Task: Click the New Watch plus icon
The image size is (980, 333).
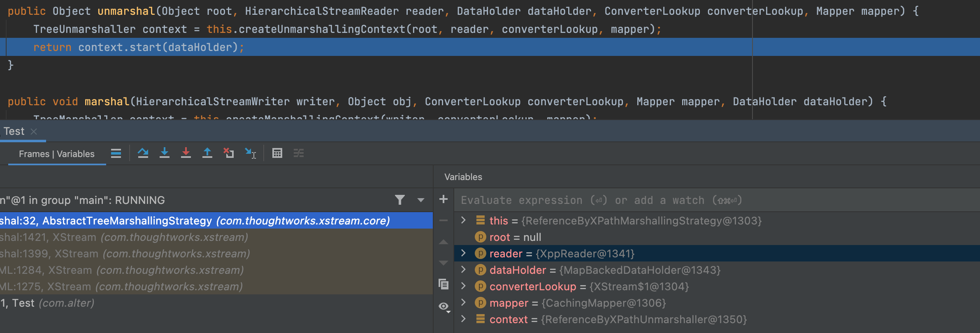Action: pyautogui.click(x=444, y=199)
